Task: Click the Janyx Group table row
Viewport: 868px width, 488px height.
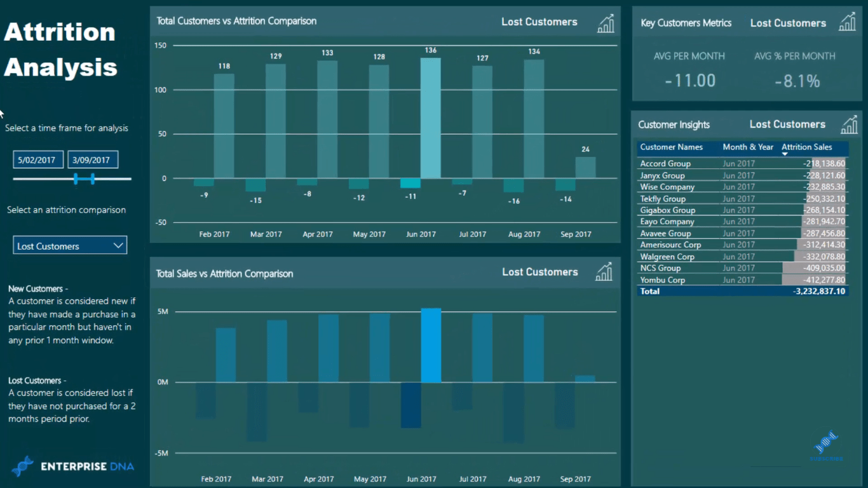Action: (x=742, y=175)
